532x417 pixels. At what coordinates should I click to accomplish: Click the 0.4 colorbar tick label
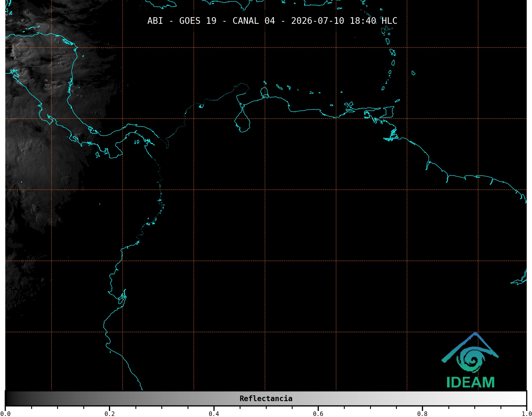pos(214,414)
